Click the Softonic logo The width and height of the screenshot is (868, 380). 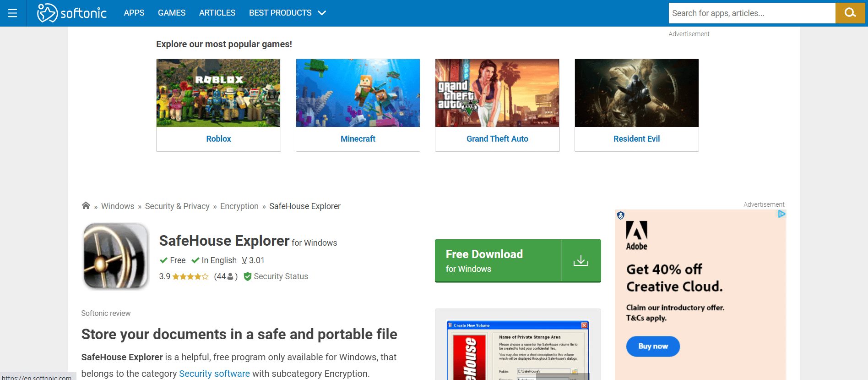click(x=72, y=13)
